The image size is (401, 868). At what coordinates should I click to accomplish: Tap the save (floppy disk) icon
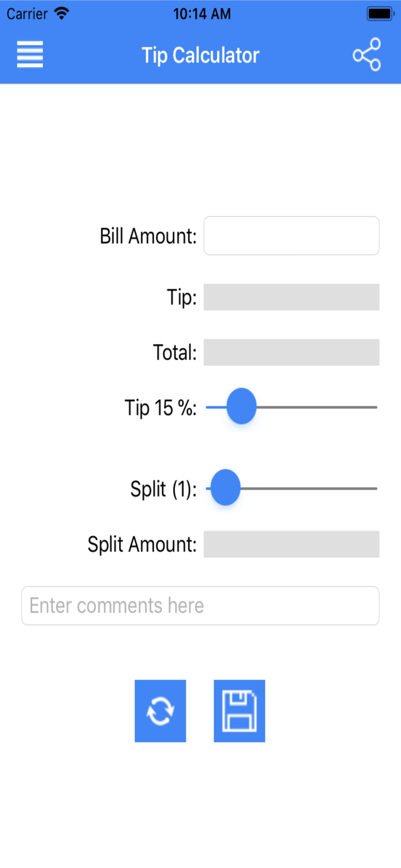tap(239, 711)
